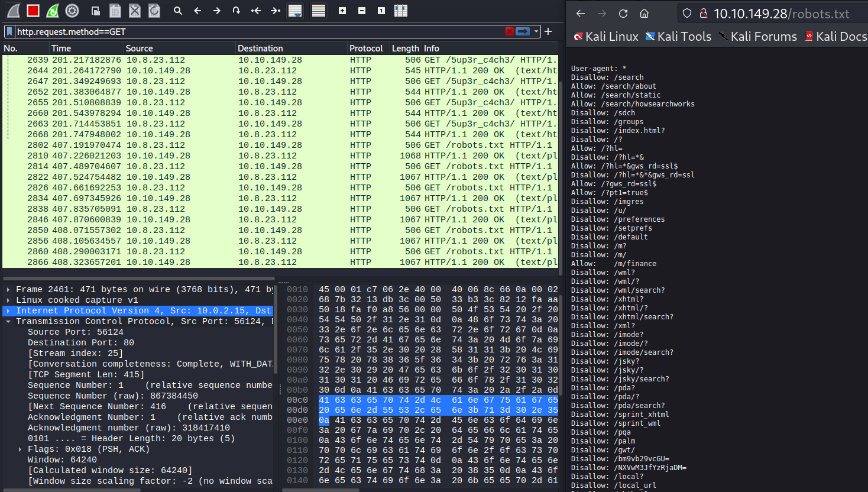Select packet 2668 in the list
The image size is (868, 492).
click(280, 134)
